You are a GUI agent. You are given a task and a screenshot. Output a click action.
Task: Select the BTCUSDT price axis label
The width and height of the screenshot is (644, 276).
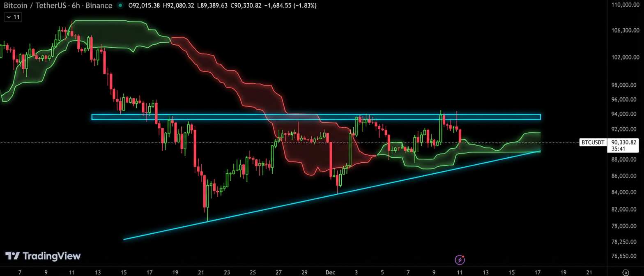[592, 143]
